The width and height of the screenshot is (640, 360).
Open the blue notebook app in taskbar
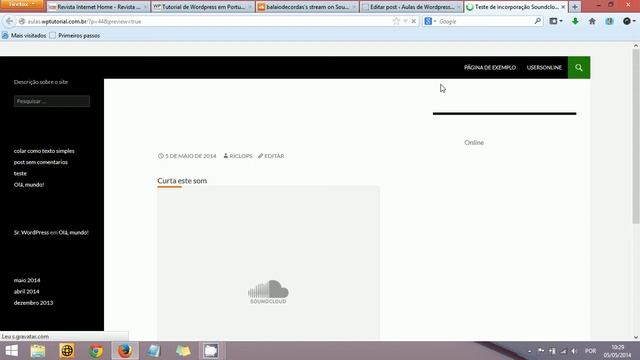pos(154,351)
